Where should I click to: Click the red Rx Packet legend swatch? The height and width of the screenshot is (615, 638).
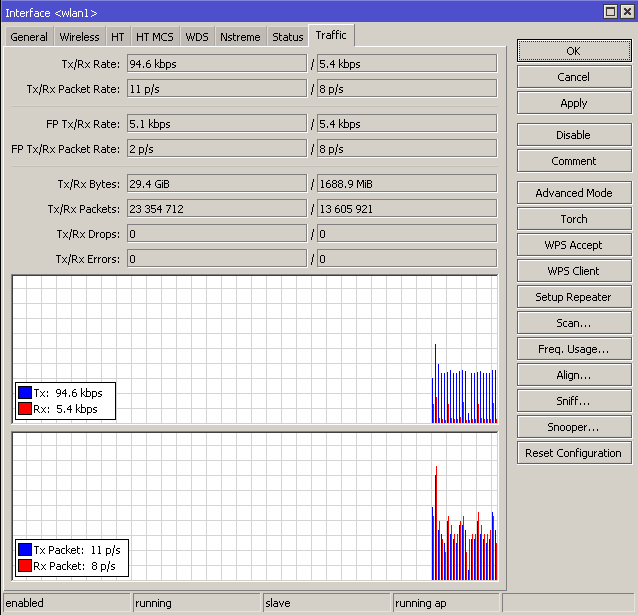pyautogui.click(x=24, y=566)
